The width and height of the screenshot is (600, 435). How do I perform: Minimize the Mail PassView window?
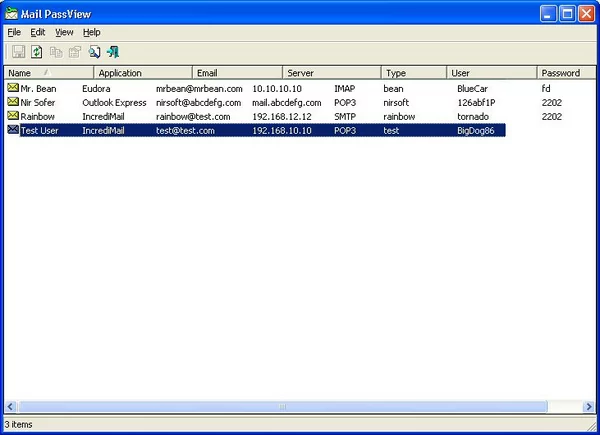coord(548,14)
